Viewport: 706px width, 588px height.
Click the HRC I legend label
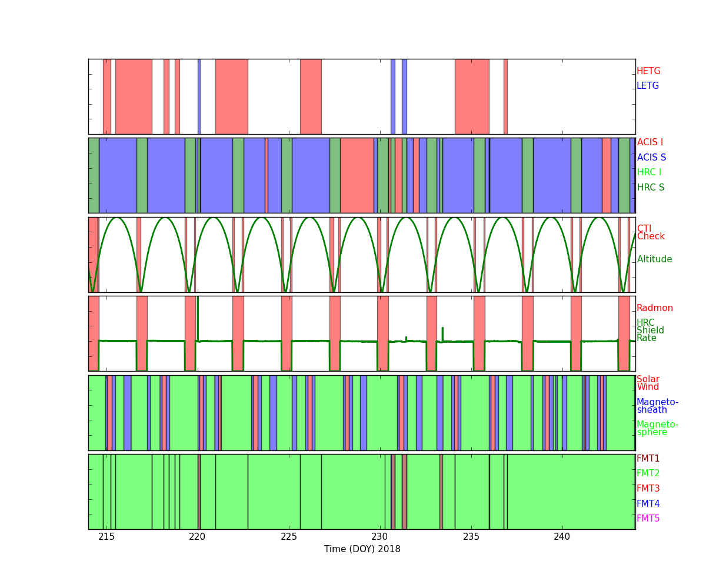click(649, 172)
